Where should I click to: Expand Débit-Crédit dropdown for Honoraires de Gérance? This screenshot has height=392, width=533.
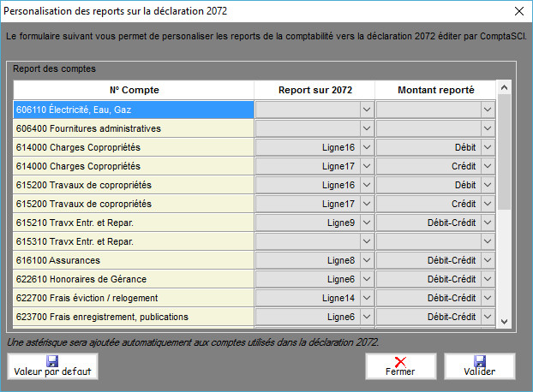tap(487, 279)
